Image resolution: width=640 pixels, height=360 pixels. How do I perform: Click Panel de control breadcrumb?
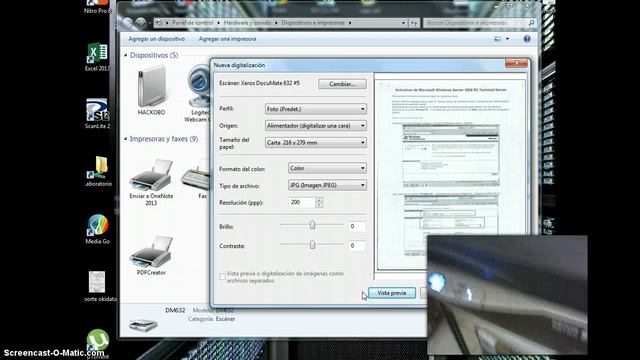tap(192, 23)
